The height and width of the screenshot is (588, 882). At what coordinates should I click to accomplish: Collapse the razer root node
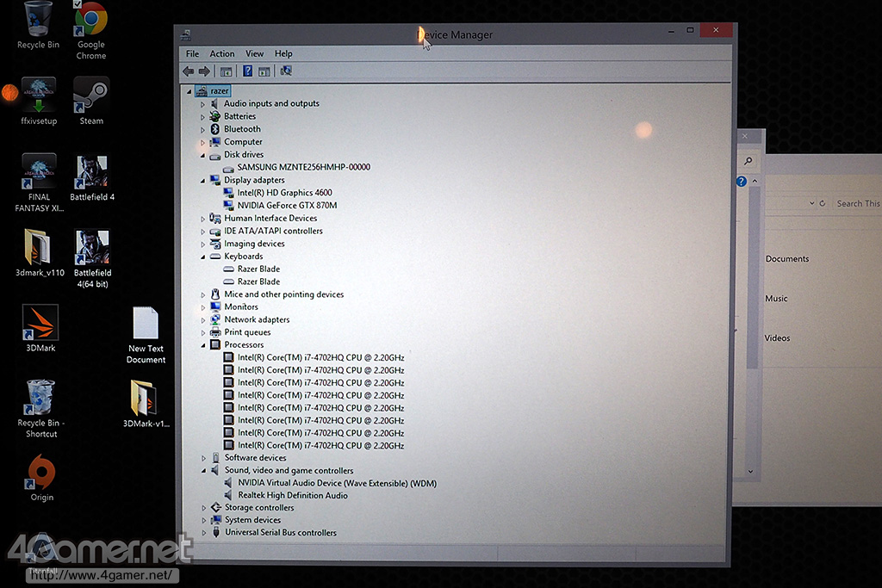(189, 91)
